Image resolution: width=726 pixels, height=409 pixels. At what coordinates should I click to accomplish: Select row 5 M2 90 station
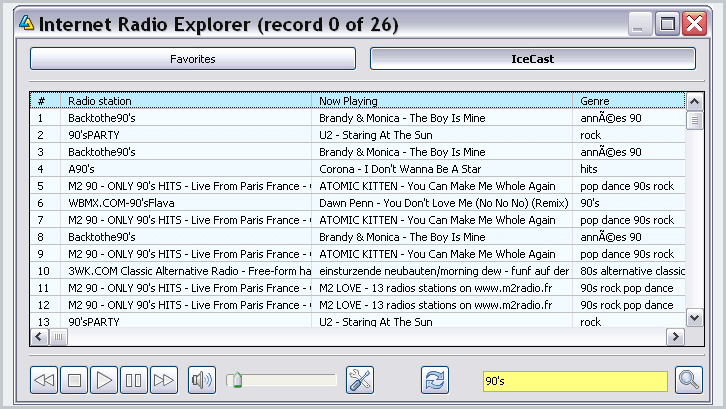357,186
